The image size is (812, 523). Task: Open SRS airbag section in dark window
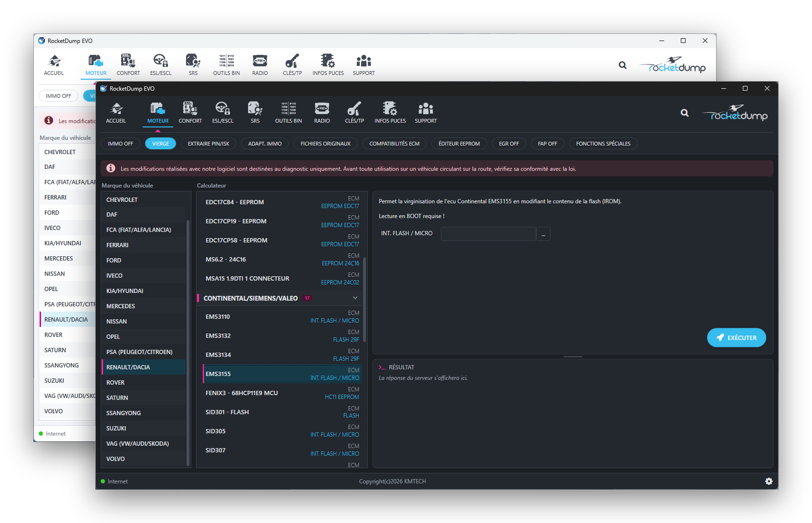coord(255,113)
